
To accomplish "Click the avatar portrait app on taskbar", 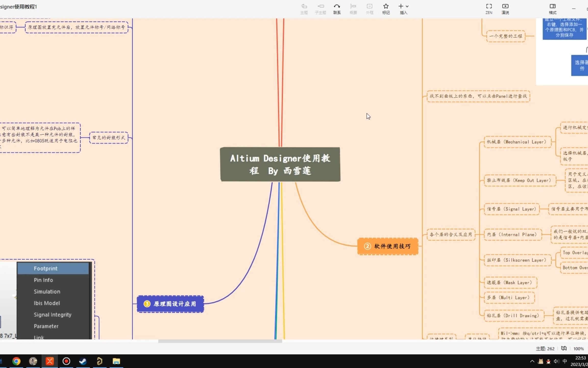I will (33, 361).
